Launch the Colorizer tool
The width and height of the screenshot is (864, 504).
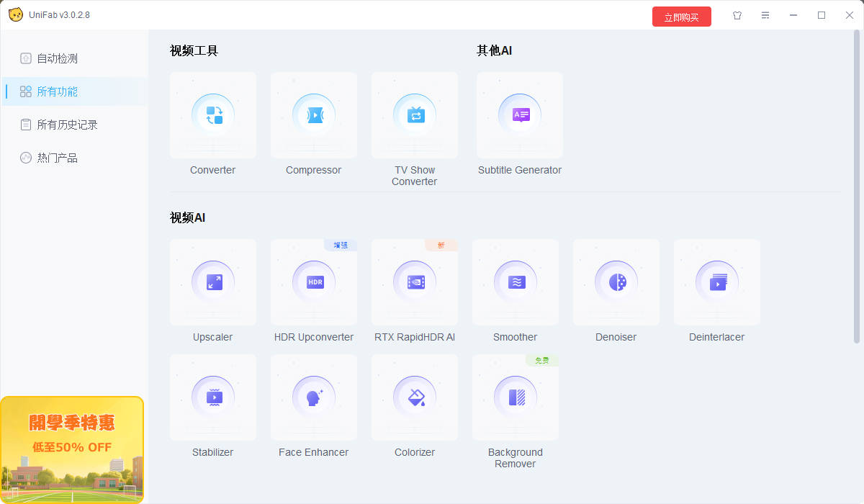point(415,397)
